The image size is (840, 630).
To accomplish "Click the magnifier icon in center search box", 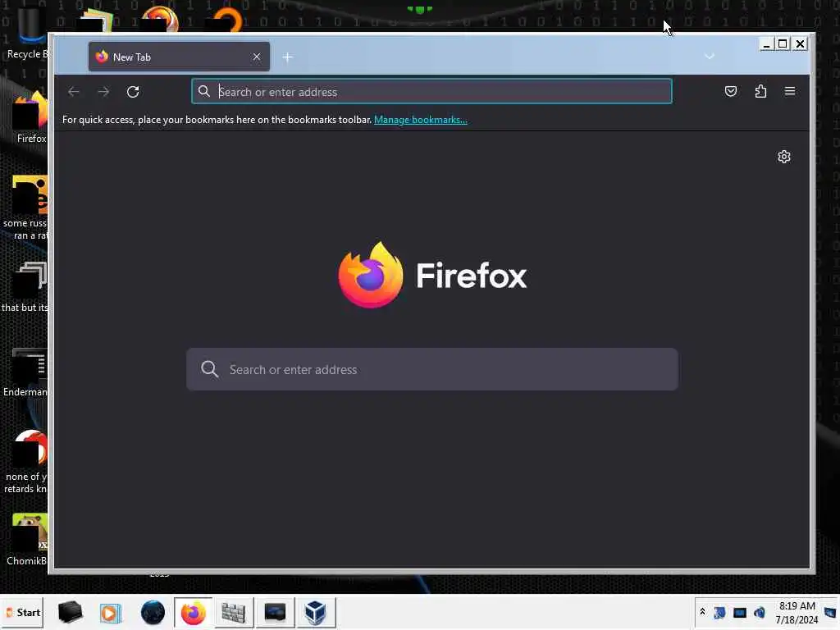I will (x=209, y=369).
